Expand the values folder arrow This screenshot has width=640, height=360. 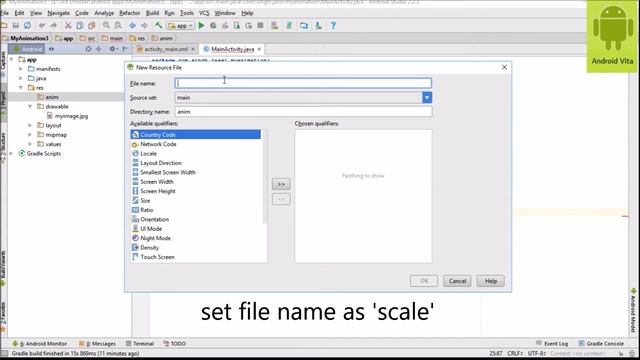click(x=30, y=144)
